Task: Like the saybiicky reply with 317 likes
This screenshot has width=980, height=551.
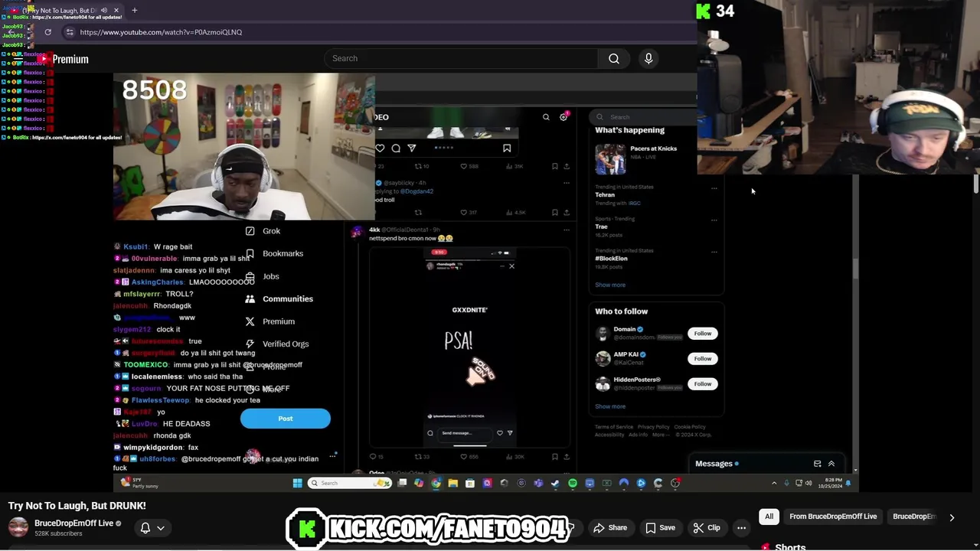Action: (x=469, y=213)
